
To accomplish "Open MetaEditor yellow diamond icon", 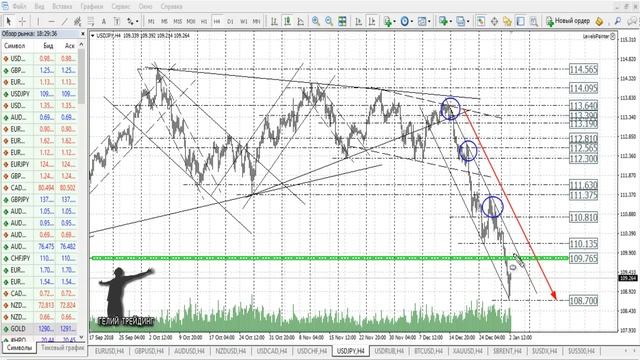I will (x=599, y=21).
